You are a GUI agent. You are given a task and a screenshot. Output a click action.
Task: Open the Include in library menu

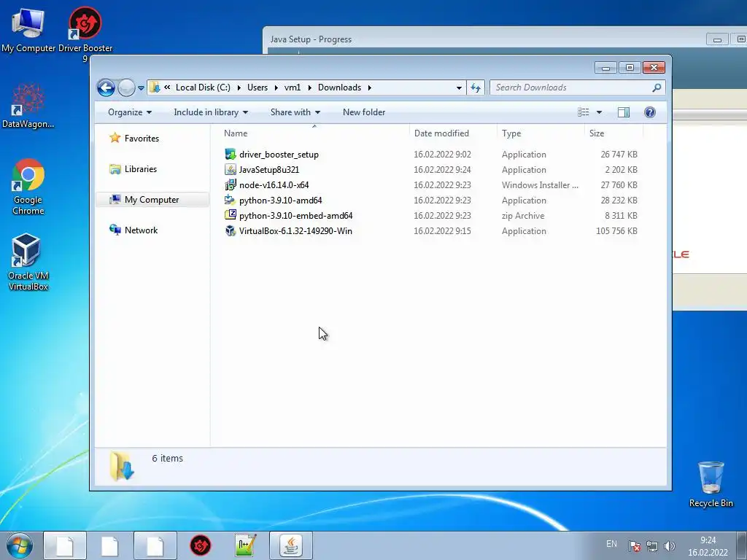point(211,112)
